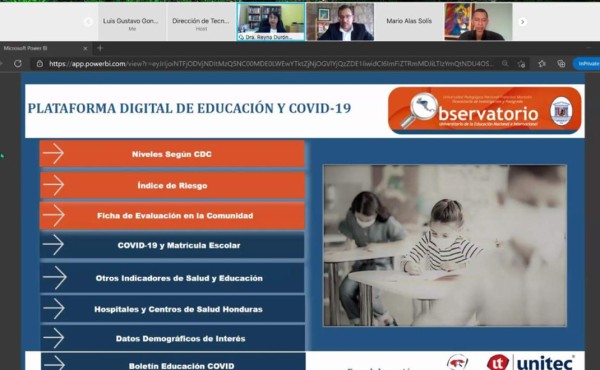Select video tile of man in suit
Image resolution: width=600 pixels, height=370 pixels.
340,22
